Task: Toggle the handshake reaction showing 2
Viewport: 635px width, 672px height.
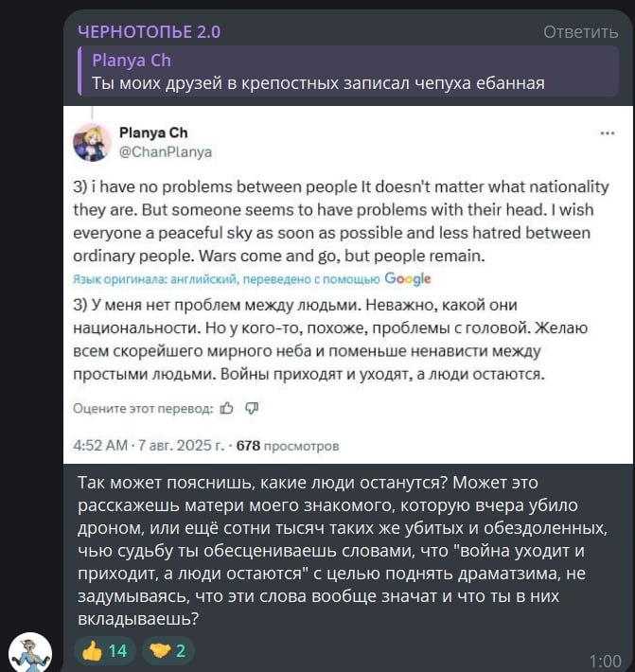Action: click(168, 650)
